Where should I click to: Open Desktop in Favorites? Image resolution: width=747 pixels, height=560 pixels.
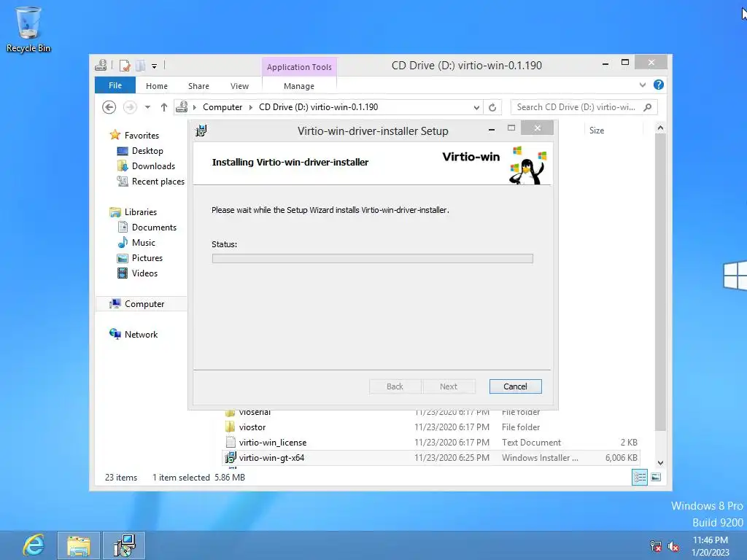(147, 150)
